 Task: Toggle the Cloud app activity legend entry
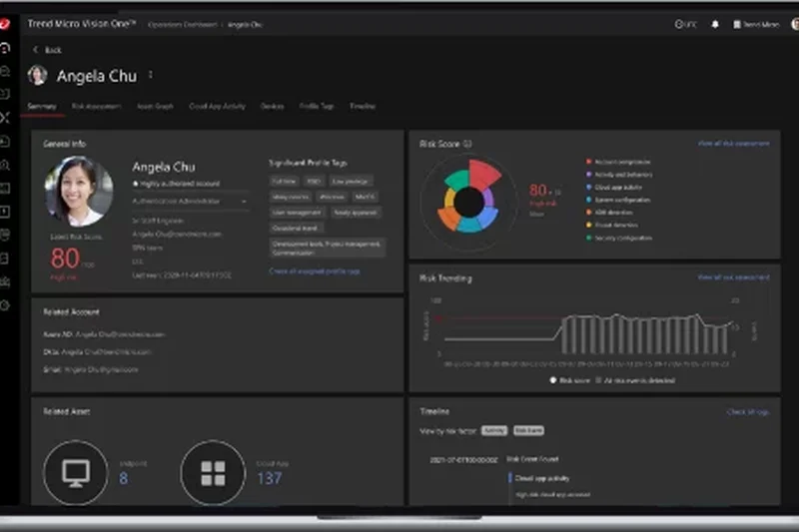tap(614, 188)
